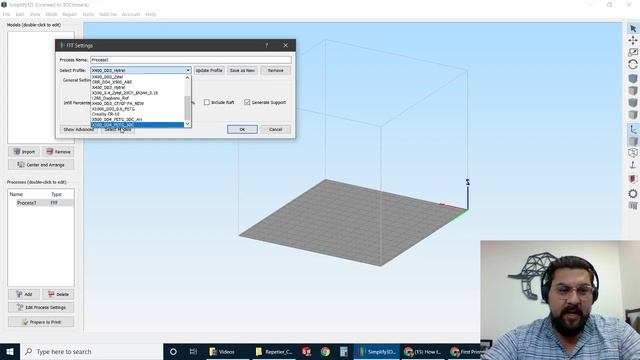The height and width of the screenshot is (360, 640).
Task: Open the machine control panel gear
Action: [x=633, y=193]
